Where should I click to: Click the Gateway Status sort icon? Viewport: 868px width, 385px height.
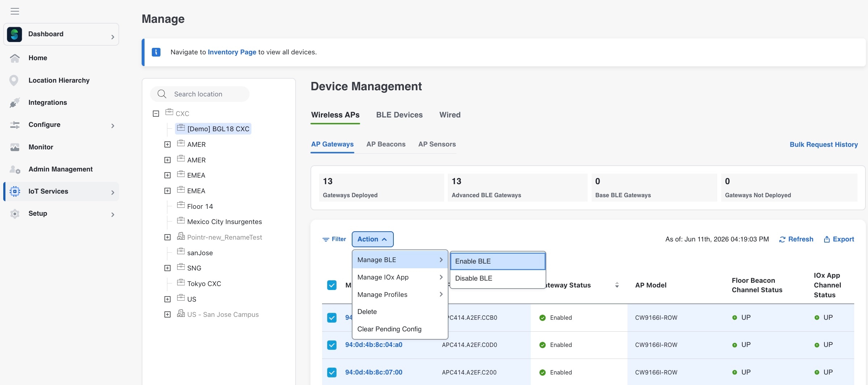(617, 285)
